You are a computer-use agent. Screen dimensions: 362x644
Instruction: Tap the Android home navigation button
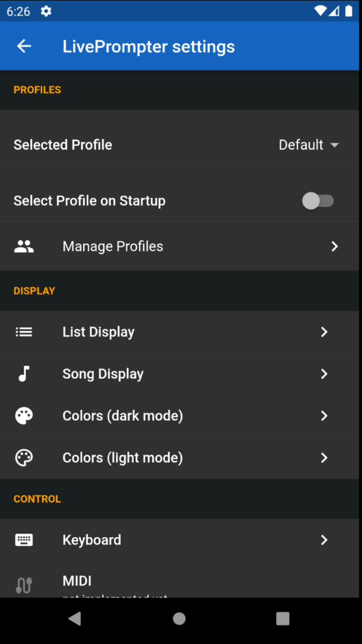(x=179, y=619)
